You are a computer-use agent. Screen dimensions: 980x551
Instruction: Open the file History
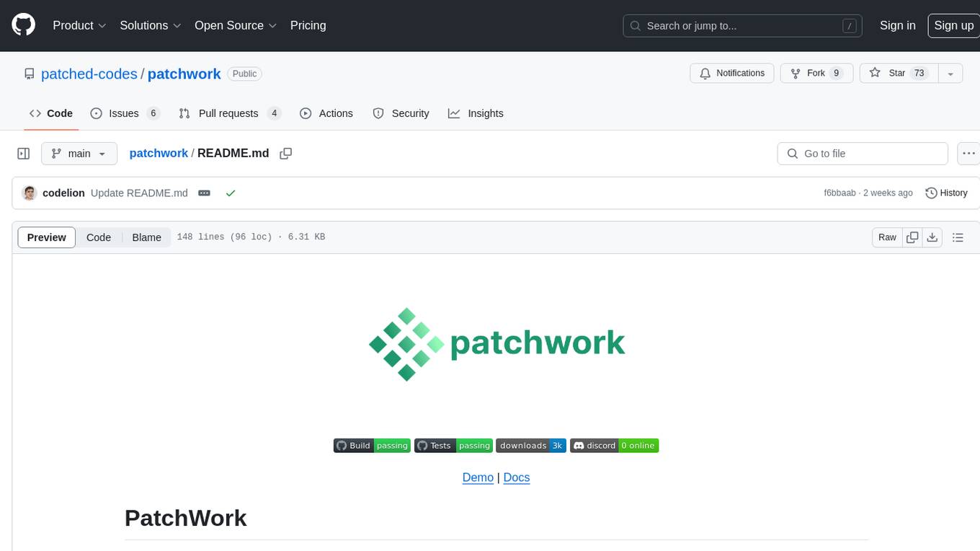[x=946, y=193]
